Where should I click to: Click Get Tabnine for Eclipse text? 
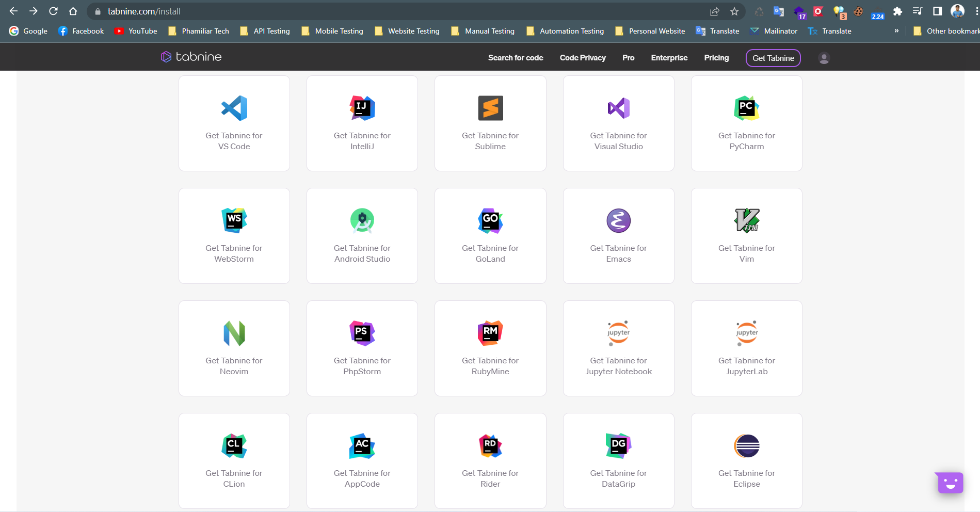point(747,478)
